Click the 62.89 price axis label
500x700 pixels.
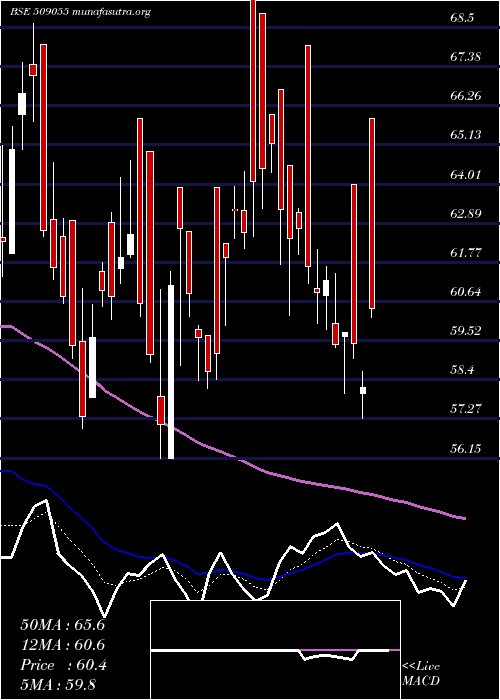click(466, 213)
